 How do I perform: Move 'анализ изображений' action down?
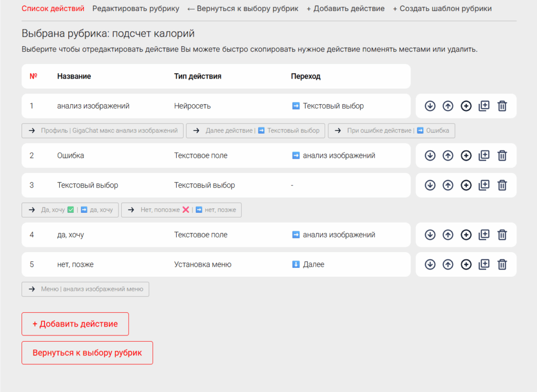pos(430,106)
